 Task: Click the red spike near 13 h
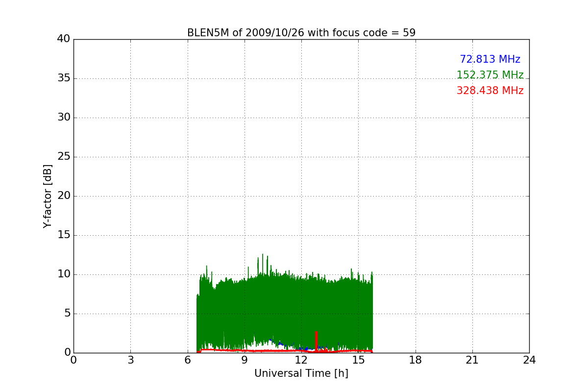pyautogui.click(x=316, y=341)
